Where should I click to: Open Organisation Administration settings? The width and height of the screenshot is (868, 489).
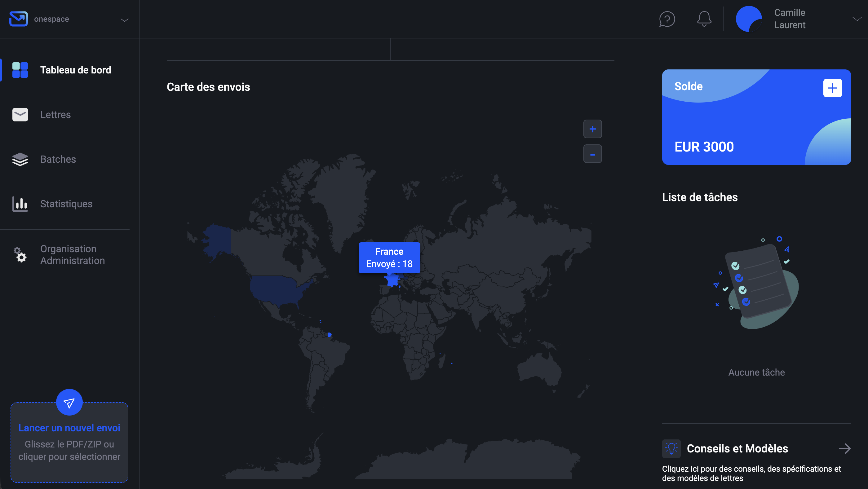pyautogui.click(x=73, y=255)
